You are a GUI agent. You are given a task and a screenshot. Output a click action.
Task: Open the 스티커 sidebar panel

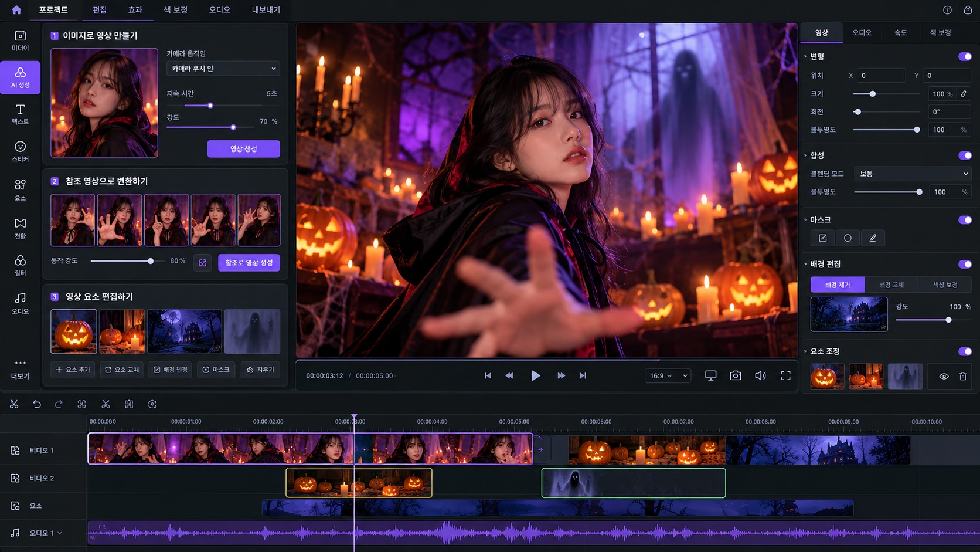21,151
